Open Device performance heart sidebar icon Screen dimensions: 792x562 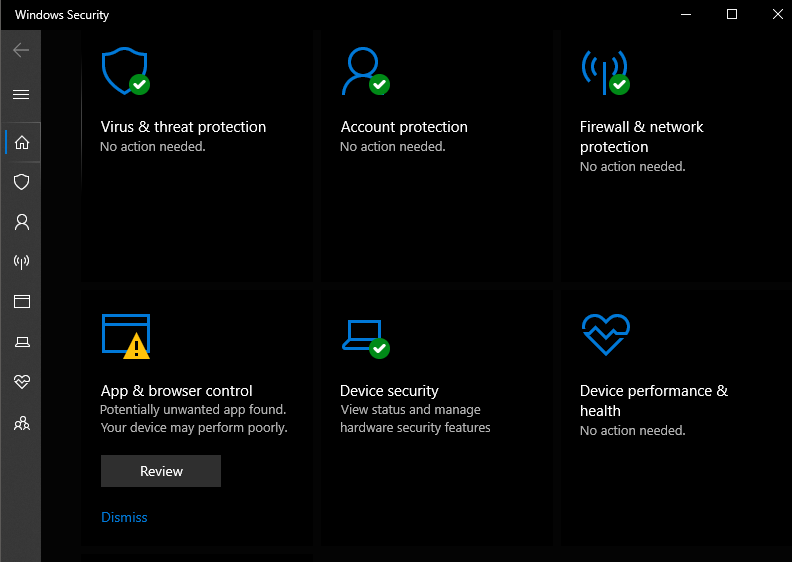tap(21, 382)
